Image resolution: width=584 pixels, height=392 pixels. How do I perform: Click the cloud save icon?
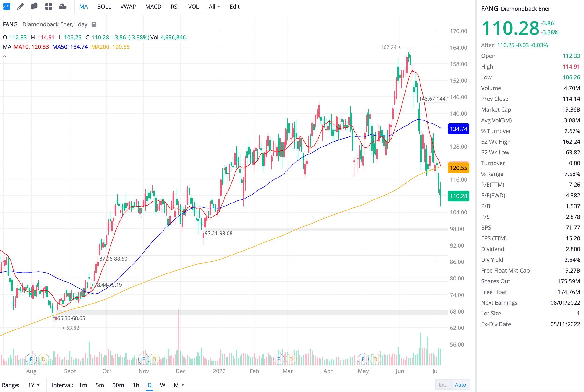(62, 7)
